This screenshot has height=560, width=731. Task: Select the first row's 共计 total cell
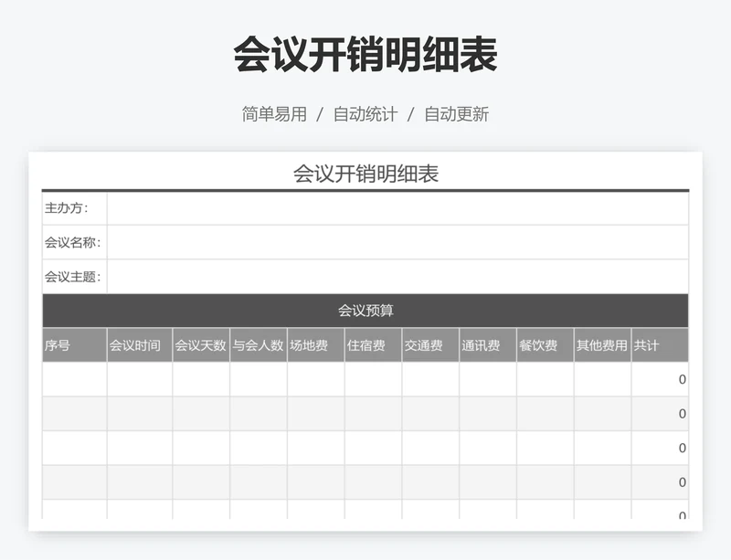(x=660, y=380)
